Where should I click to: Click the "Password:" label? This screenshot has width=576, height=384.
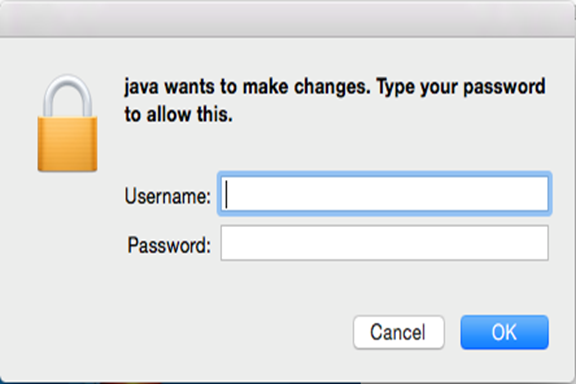[x=169, y=245]
